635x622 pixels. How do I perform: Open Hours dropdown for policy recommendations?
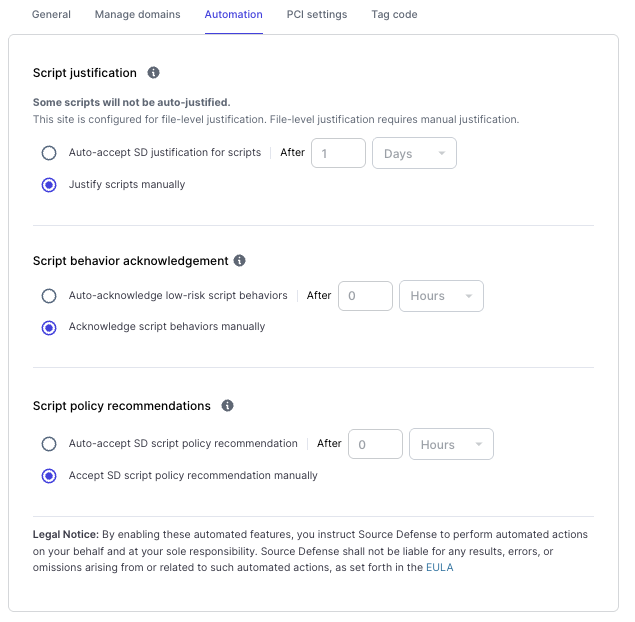pos(451,445)
